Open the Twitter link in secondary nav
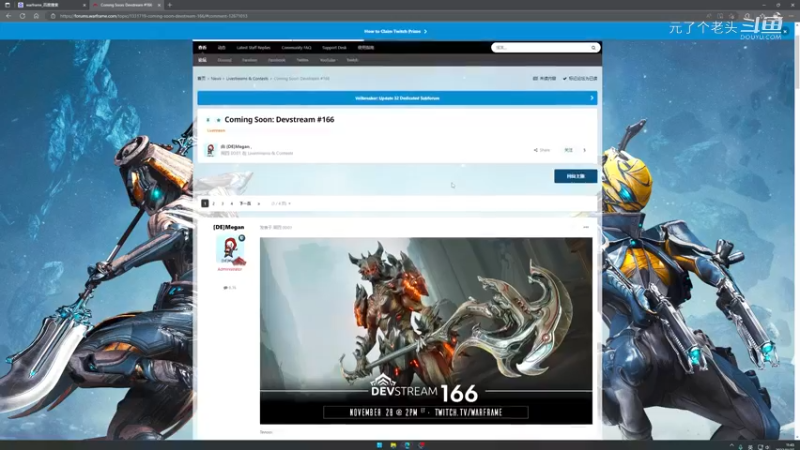 [303, 60]
